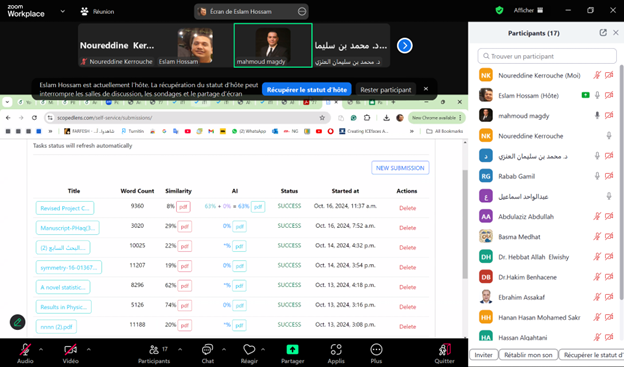Screen dimensions: 624x367
Task: Click the Réagir heart icon
Action: (249, 350)
